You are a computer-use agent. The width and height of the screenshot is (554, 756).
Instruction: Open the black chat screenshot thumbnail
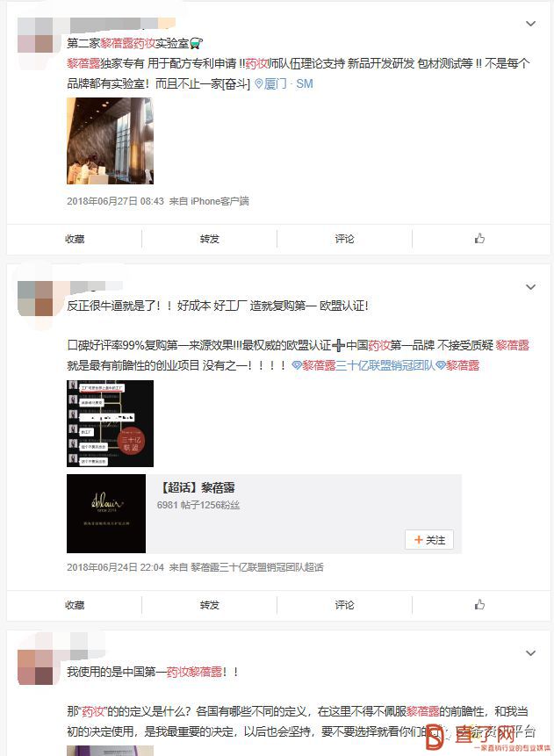point(110,423)
